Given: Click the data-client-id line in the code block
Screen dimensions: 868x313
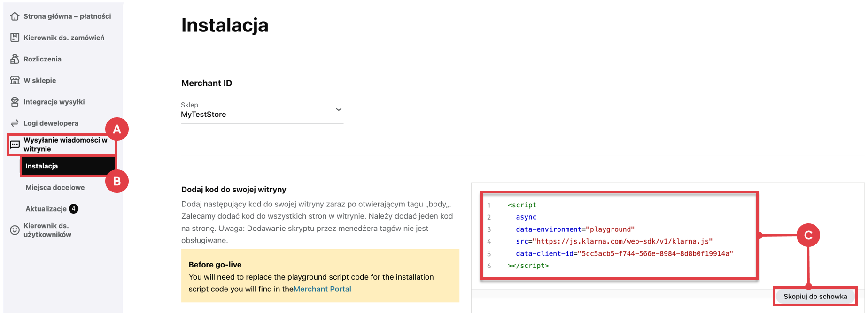Looking at the screenshot, I should coord(624,253).
